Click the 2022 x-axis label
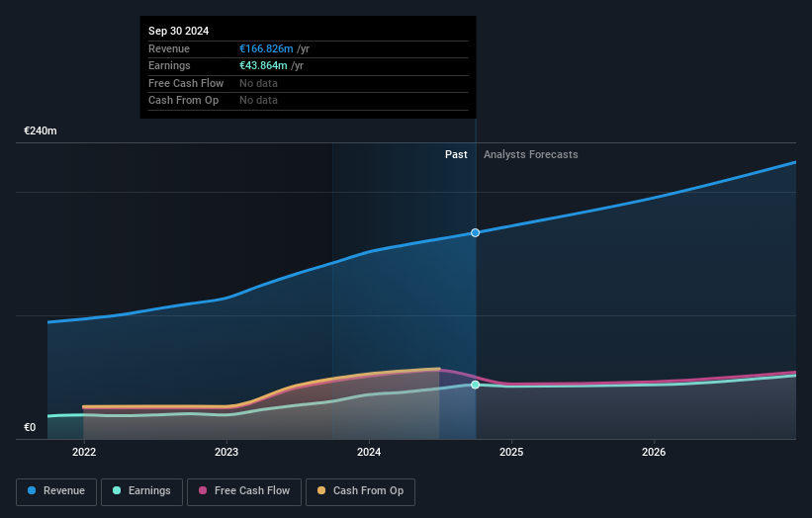This screenshot has height=518, width=812. pyautogui.click(x=84, y=452)
